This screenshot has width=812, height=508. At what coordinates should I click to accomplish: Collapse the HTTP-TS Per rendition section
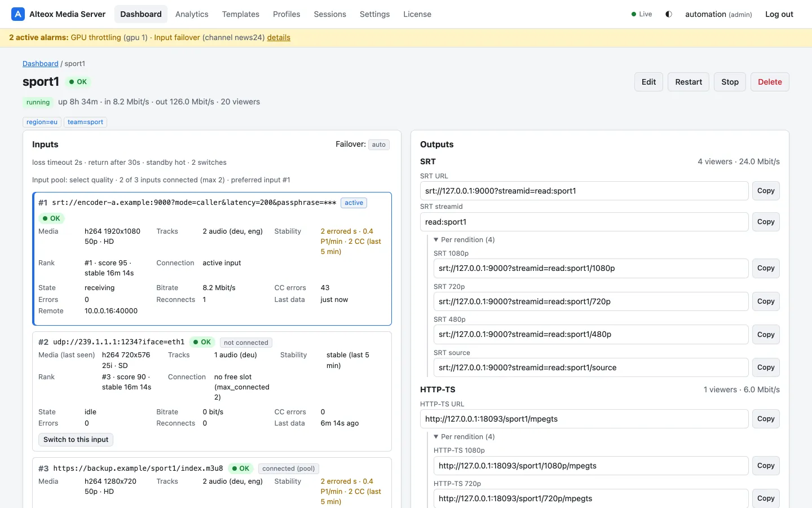tap(465, 437)
